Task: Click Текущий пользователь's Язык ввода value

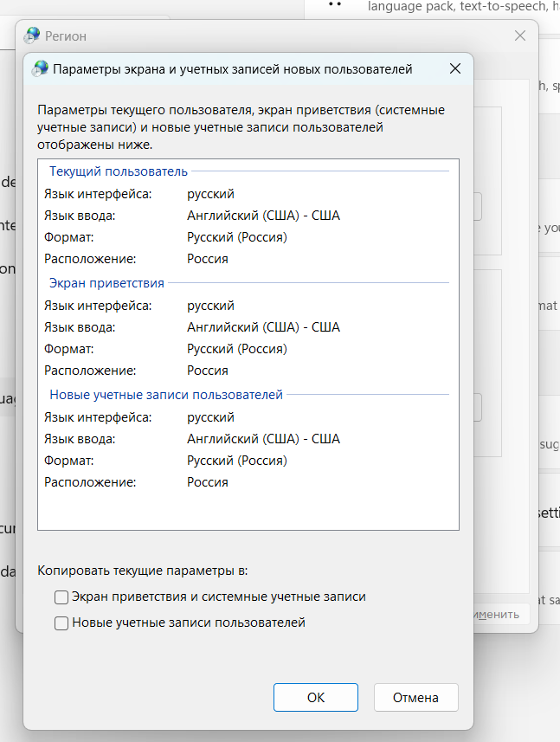Action: [263, 216]
